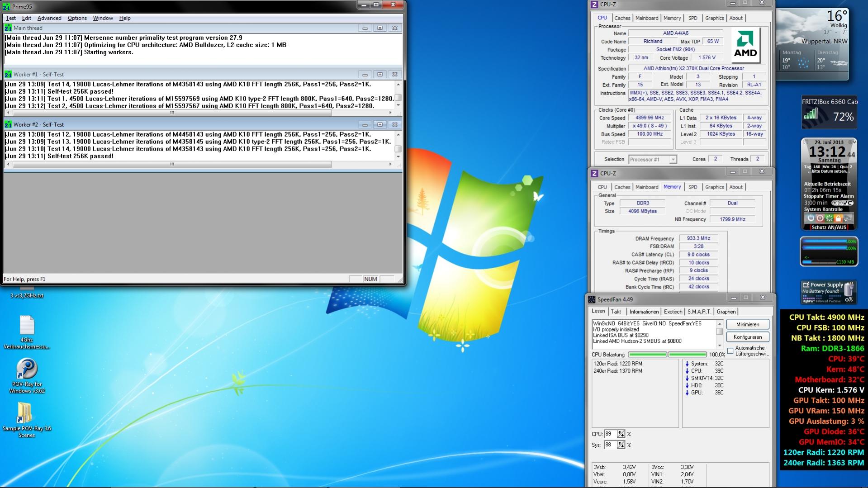Open the Advanced menu in Prime95
Image resolution: width=868 pixels, height=488 pixels.
pos(49,18)
